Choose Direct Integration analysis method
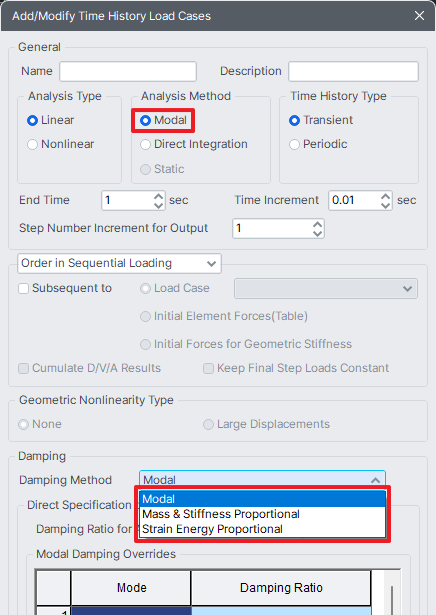Image resolution: width=436 pixels, height=615 pixels. coord(194,144)
